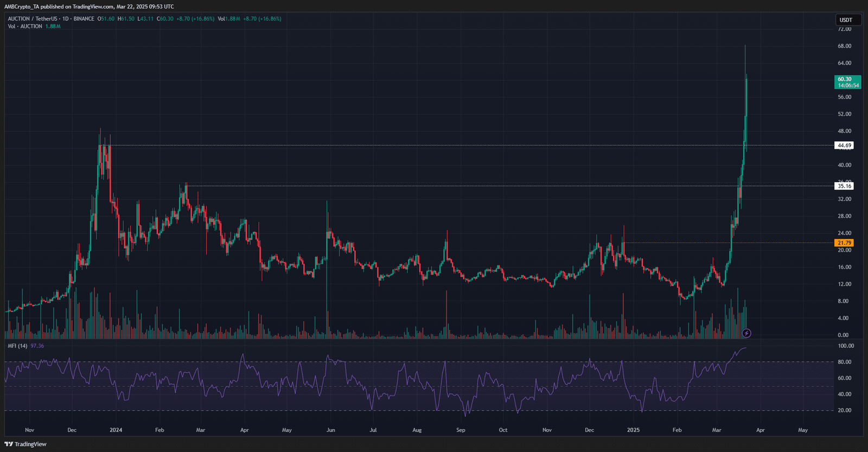Image resolution: width=868 pixels, height=452 pixels.
Task: Click the 44.69 horizontal level price label
Action: (844, 145)
